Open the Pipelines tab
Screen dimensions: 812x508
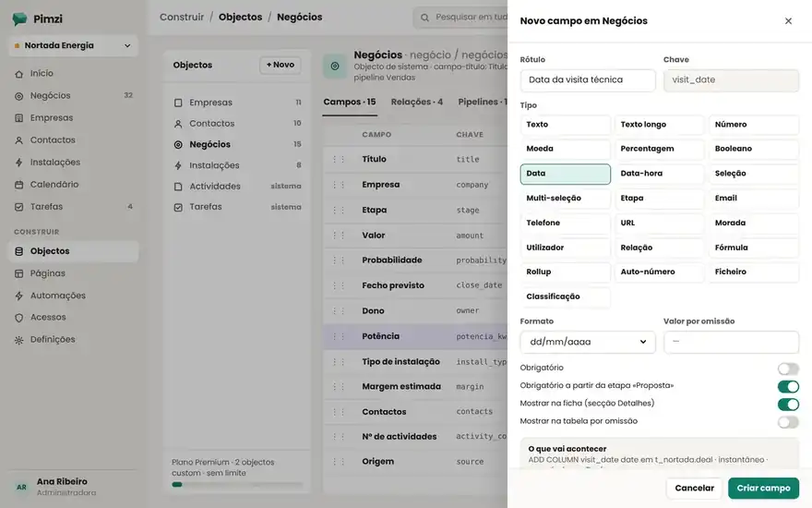[482, 103]
